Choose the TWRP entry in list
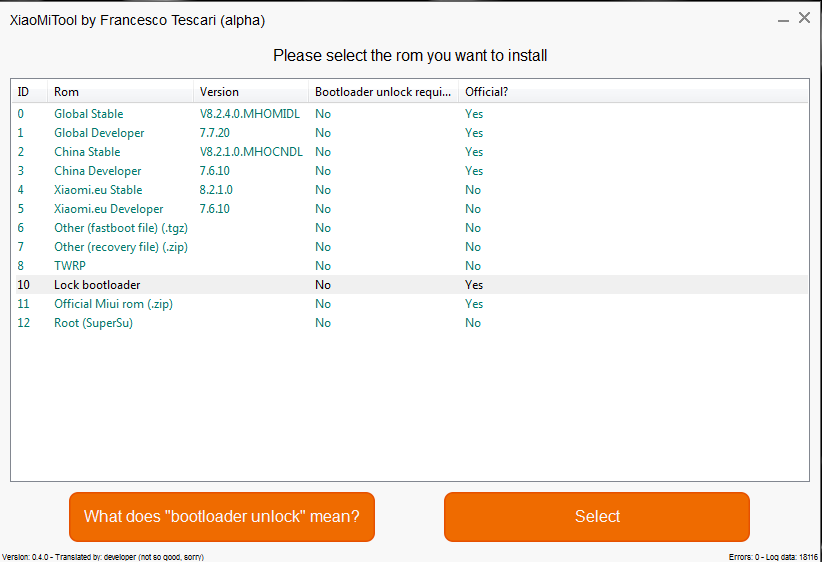Image resolution: width=822 pixels, height=562 pixels. point(71,266)
